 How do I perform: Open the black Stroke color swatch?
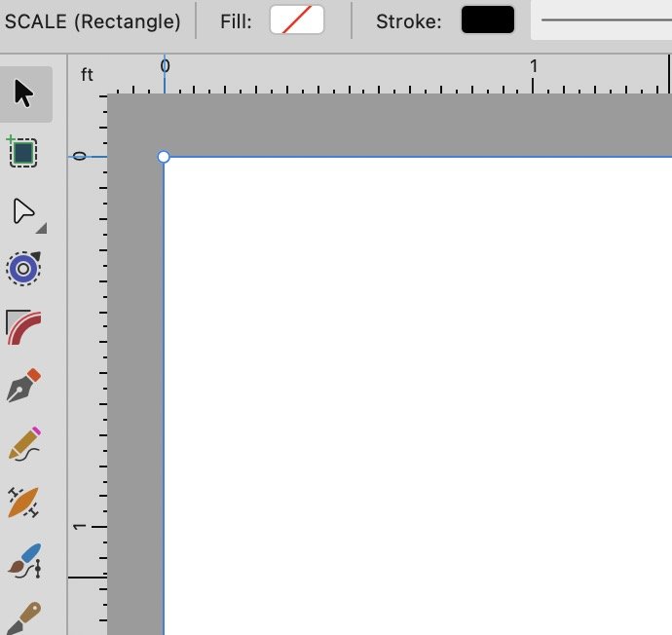[488, 19]
